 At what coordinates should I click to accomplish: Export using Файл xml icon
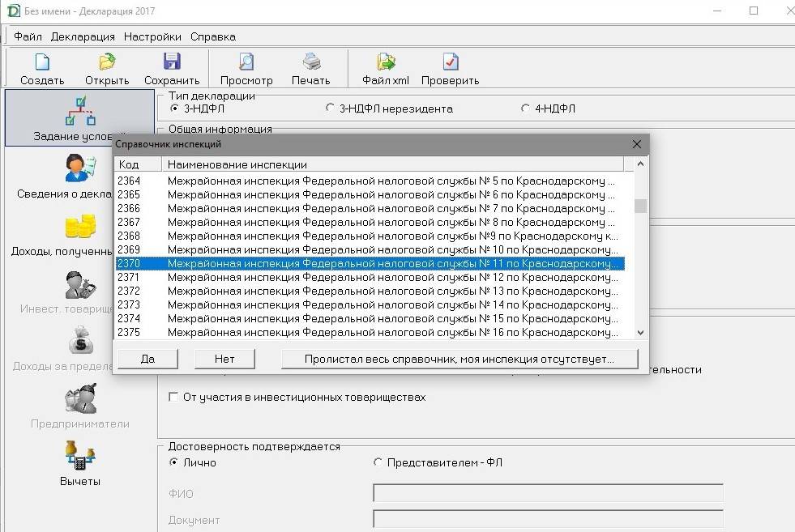tap(386, 62)
